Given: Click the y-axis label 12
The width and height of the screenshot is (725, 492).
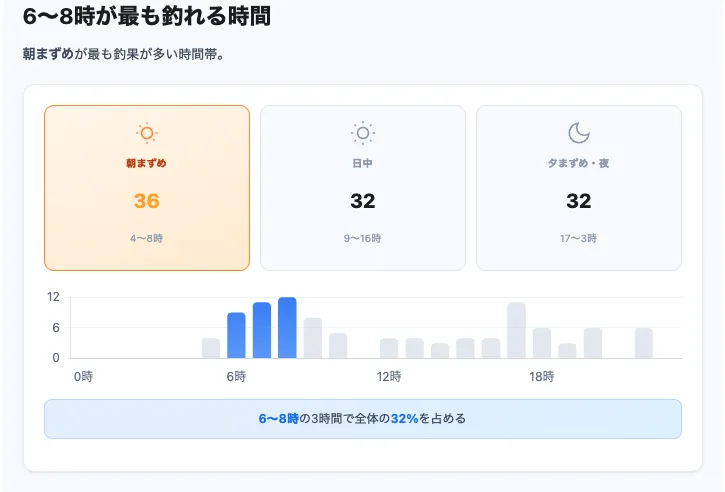Looking at the screenshot, I should (54, 297).
